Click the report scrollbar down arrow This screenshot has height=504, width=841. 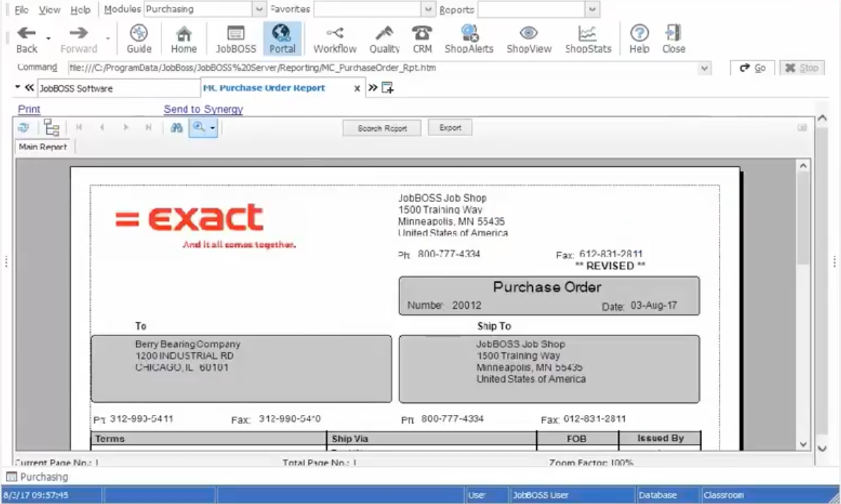point(803,444)
